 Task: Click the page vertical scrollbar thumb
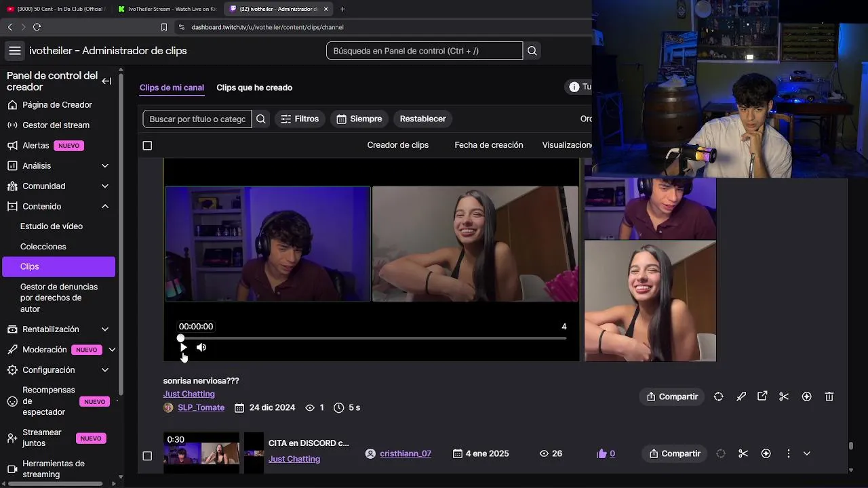point(850,446)
